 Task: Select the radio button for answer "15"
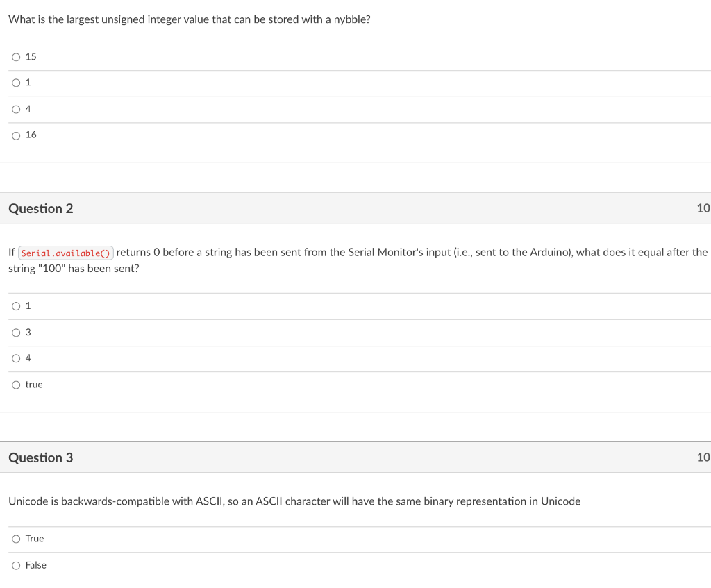(x=16, y=57)
